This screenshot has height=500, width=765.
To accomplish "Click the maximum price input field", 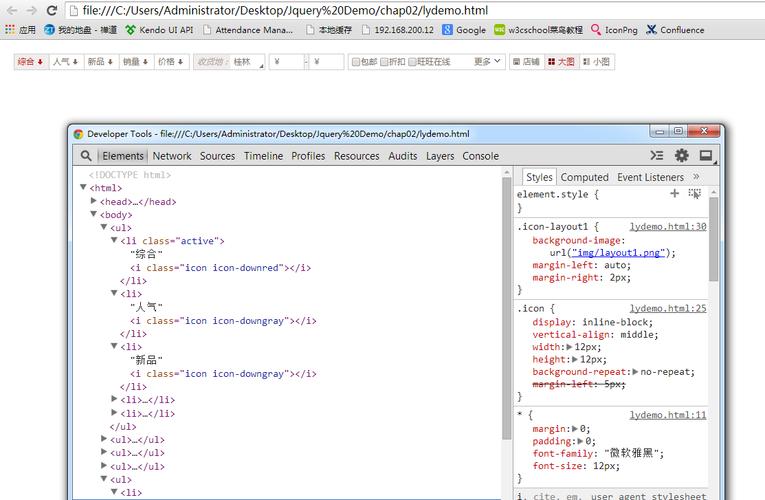I will pyautogui.click(x=326, y=62).
